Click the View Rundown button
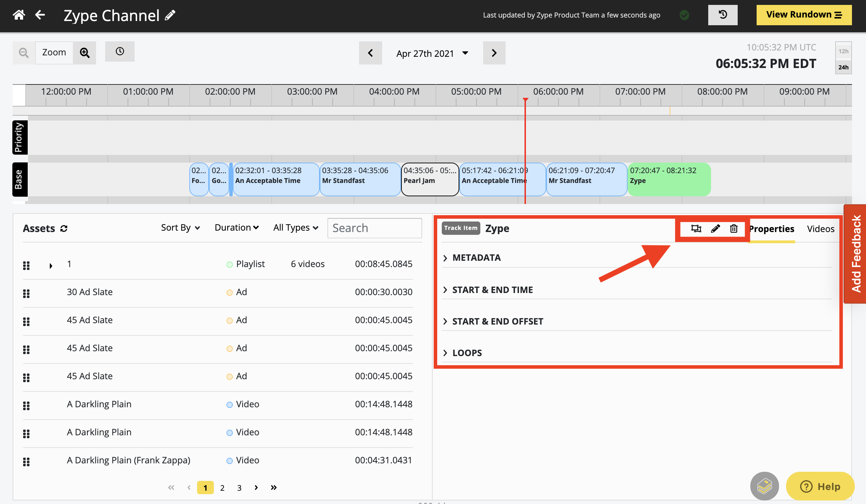 pyautogui.click(x=804, y=15)
